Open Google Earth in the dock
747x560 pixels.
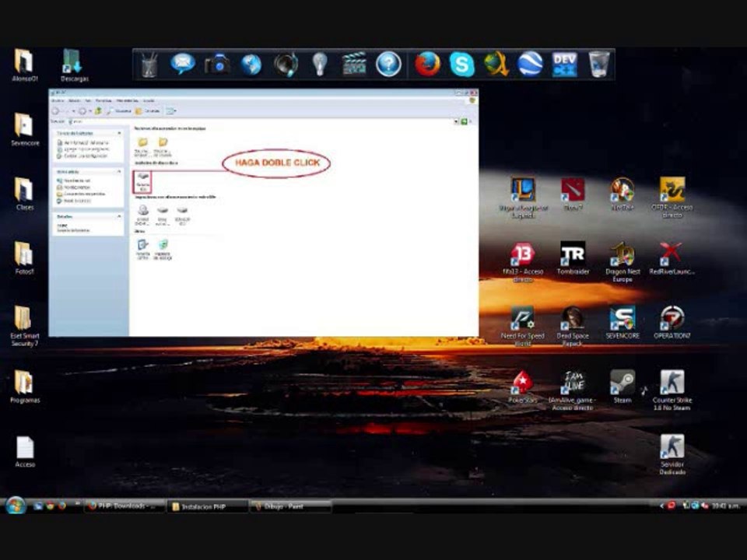click(530, 65)
